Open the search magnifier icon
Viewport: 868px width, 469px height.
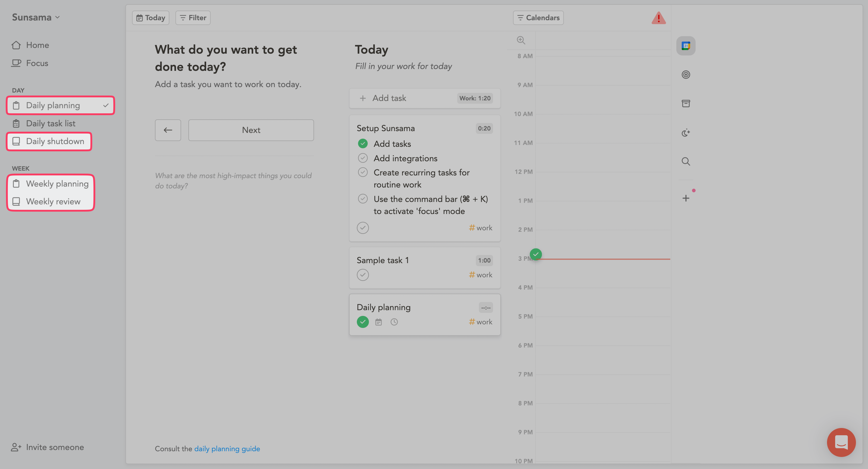point(686,161)
